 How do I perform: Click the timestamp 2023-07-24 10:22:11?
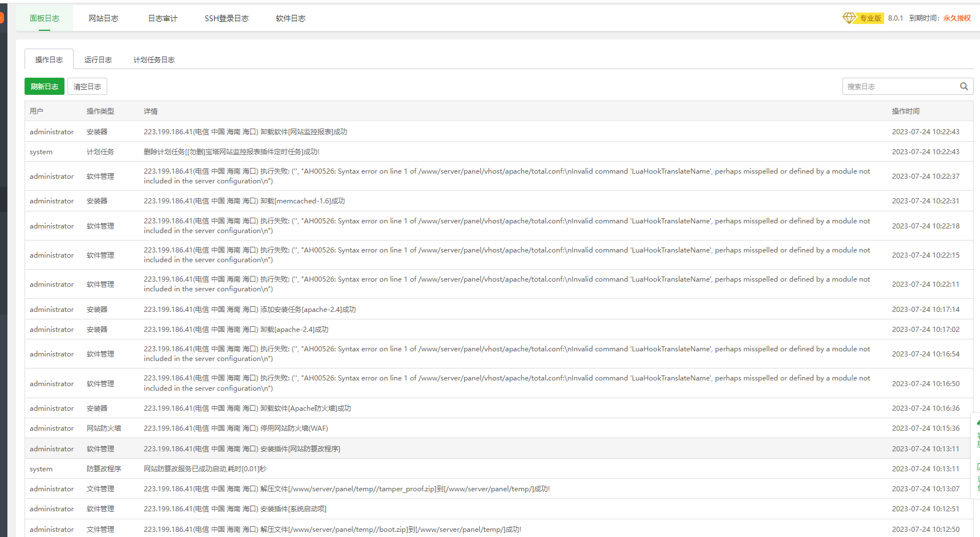pos(926,284)
